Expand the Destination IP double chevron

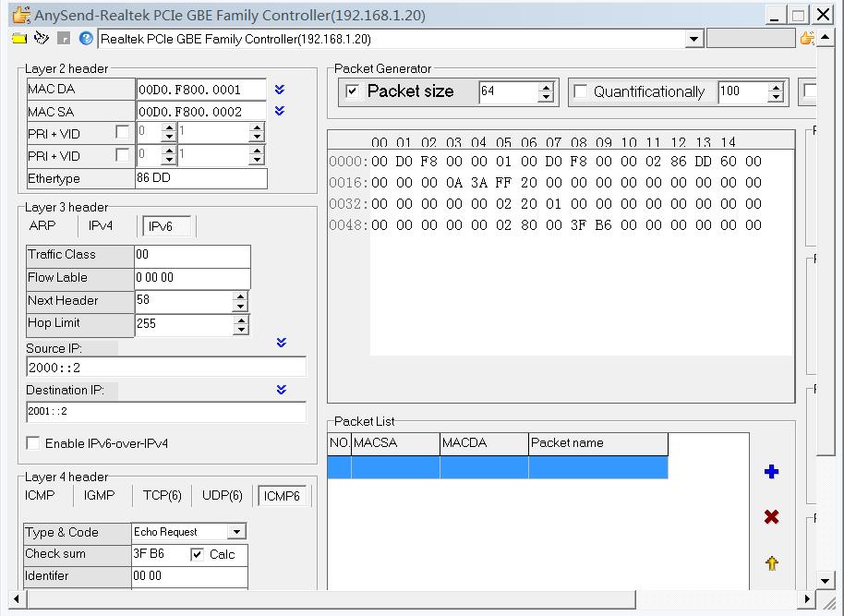282,390
